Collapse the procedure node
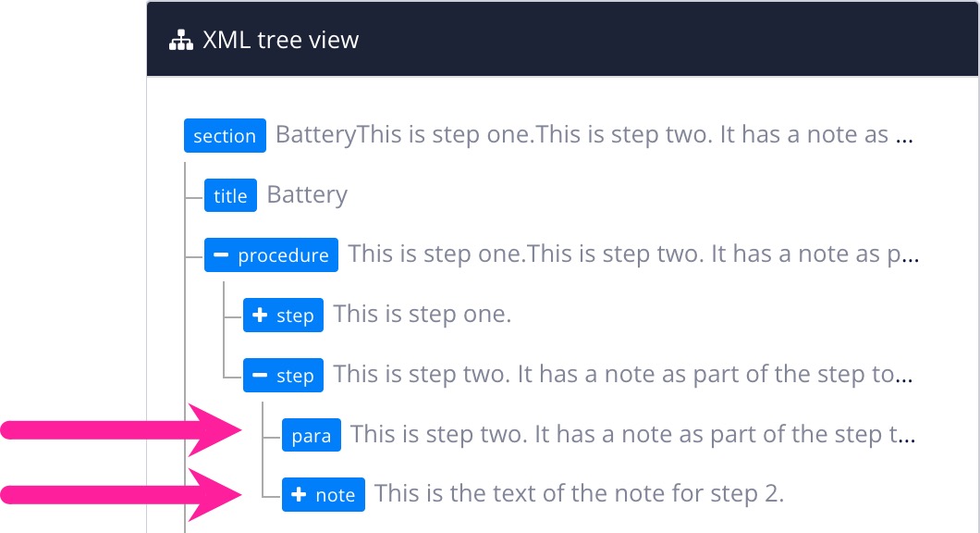Screen dimensions: 980x533 tap(221, 254)
